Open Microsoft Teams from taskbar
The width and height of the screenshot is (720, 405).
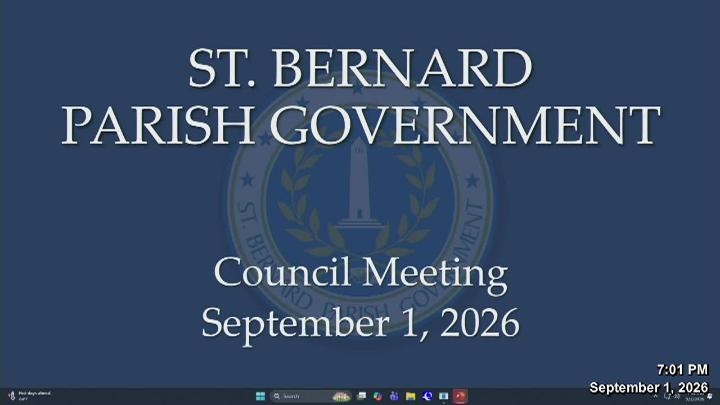tap(394, 396)
